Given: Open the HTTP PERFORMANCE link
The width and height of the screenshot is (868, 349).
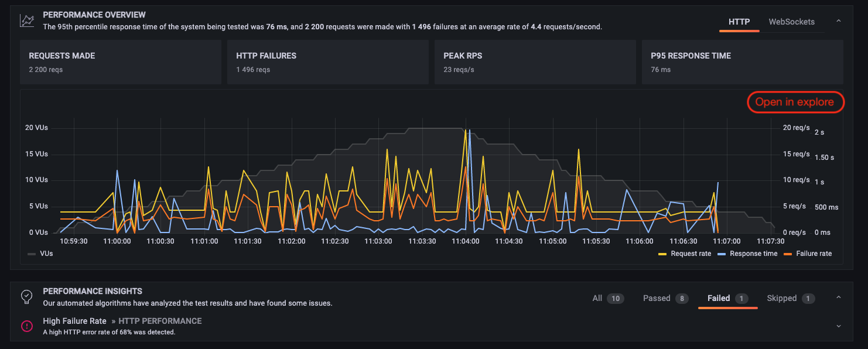Looking at the screenshot, I should tap(159, 320).
